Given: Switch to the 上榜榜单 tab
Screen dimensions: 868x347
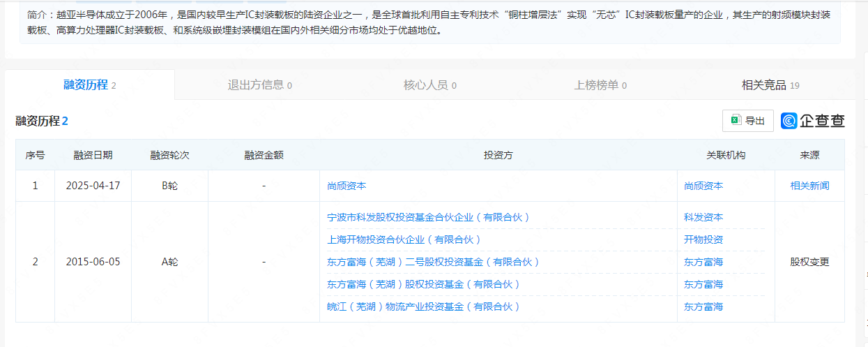Looking at the screenshot, I should (600, 85).
